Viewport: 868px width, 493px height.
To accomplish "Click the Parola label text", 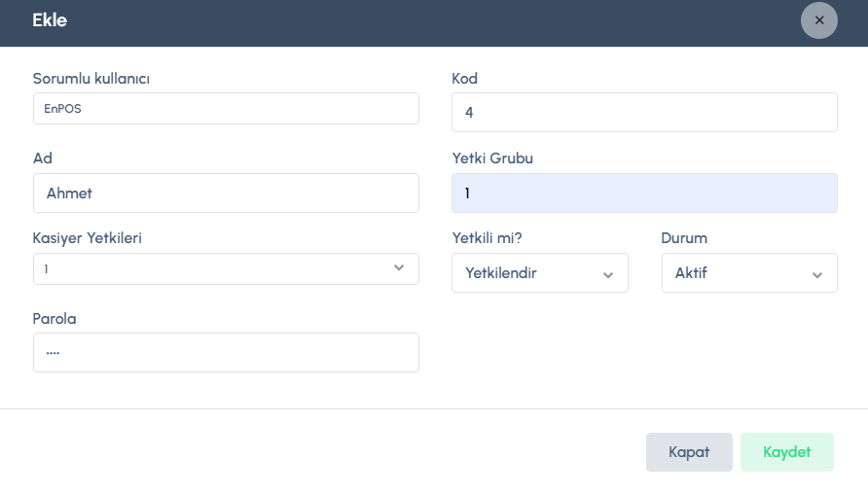I will pyautogui.click(x=54, y=318).
